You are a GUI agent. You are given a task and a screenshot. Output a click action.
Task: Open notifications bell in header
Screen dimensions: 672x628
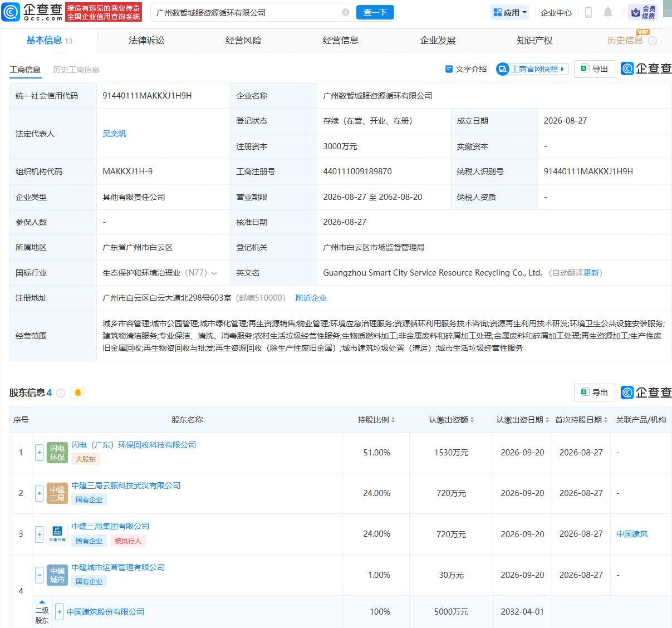(608, 12)
